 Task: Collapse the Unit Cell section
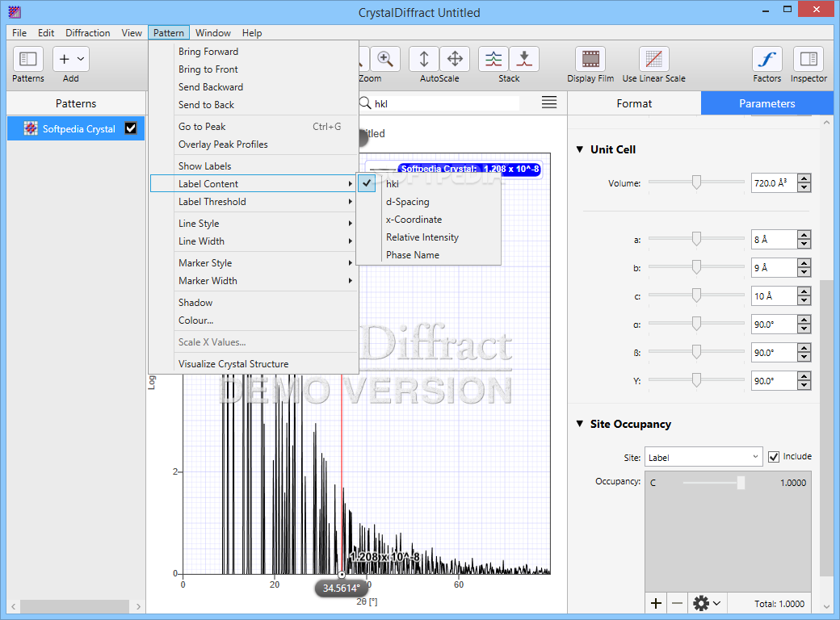pyautogui.click(x=580, y=149)
